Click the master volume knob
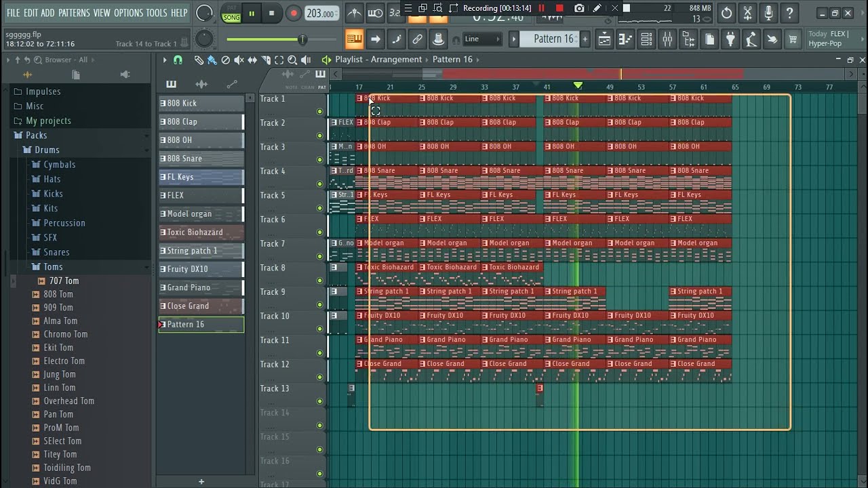 (203, 12)
